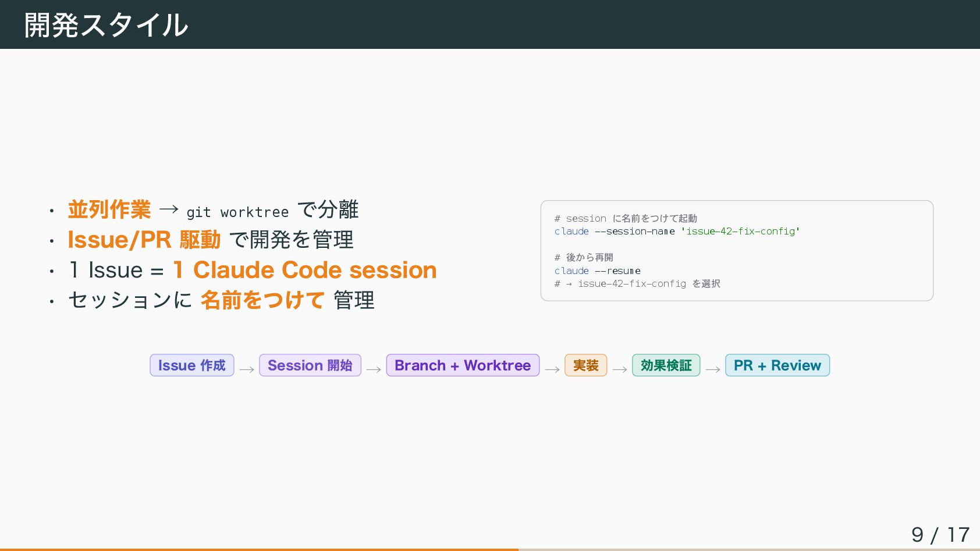Click the '--session-name' option text

(x=635, y=232)
